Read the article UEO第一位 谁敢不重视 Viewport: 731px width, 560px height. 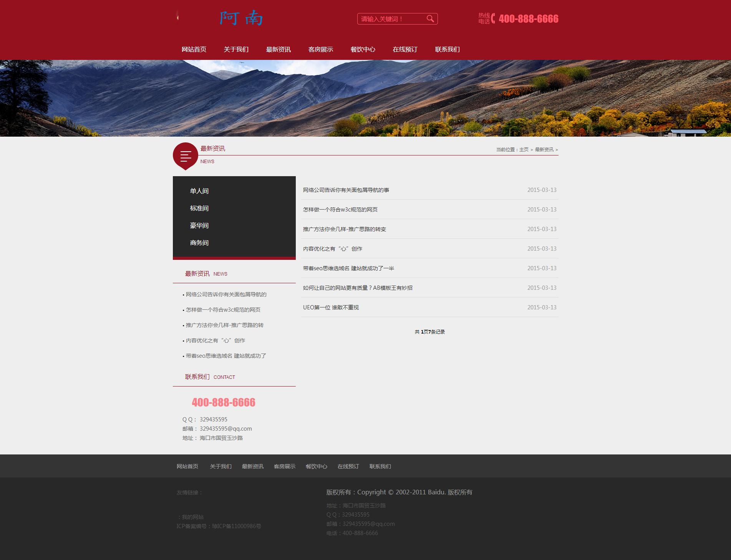coord(331,307)
